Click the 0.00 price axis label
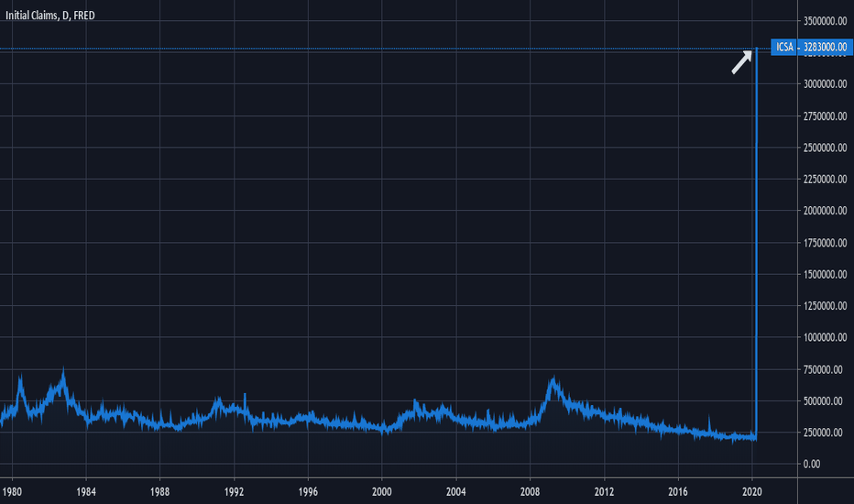854x504 pixels. click(812, 465)
